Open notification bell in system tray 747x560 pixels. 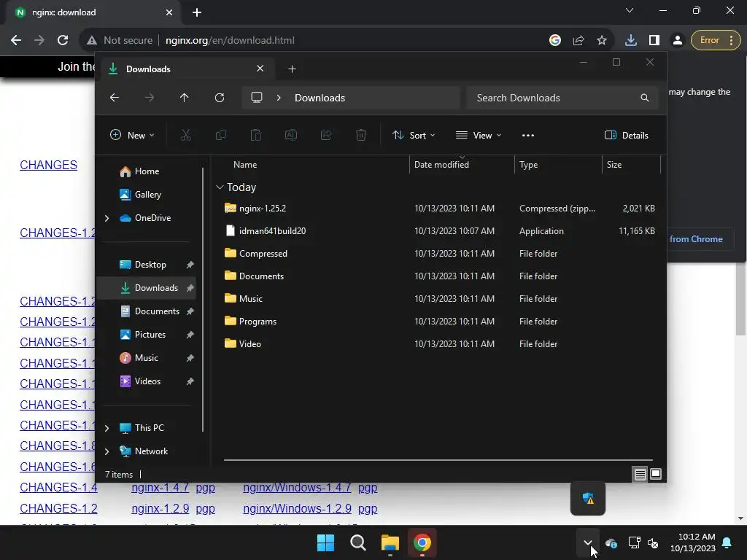point(727,542)
